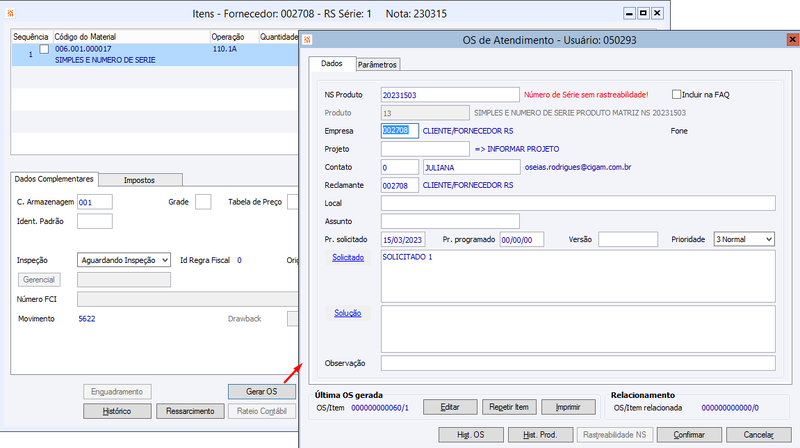
Task: Click the Grade input field
Action: pos(203,202)
